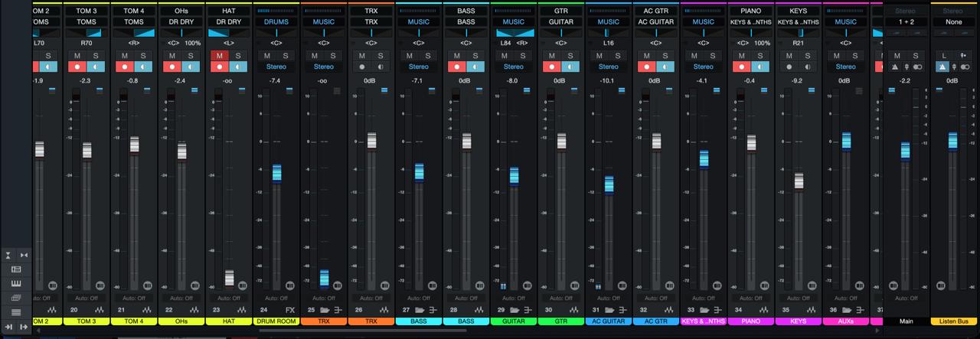
Task: Open the Listen Bus None output selector
Action: 953,22
